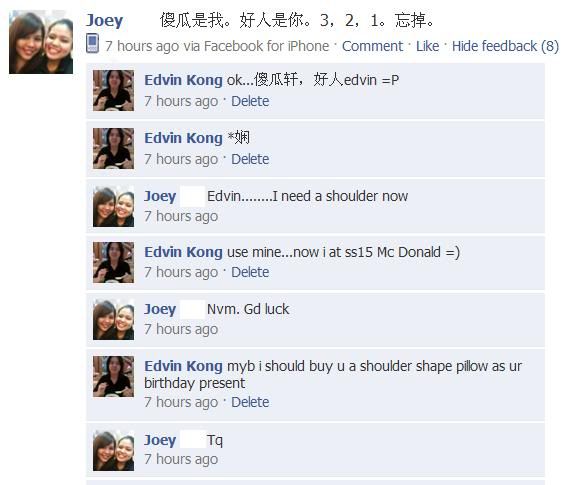This screenshot has width=568, height=485.
Task: Click Joey's name on 'Nvm. Gd luck' comment
Action: click(160, 309)
